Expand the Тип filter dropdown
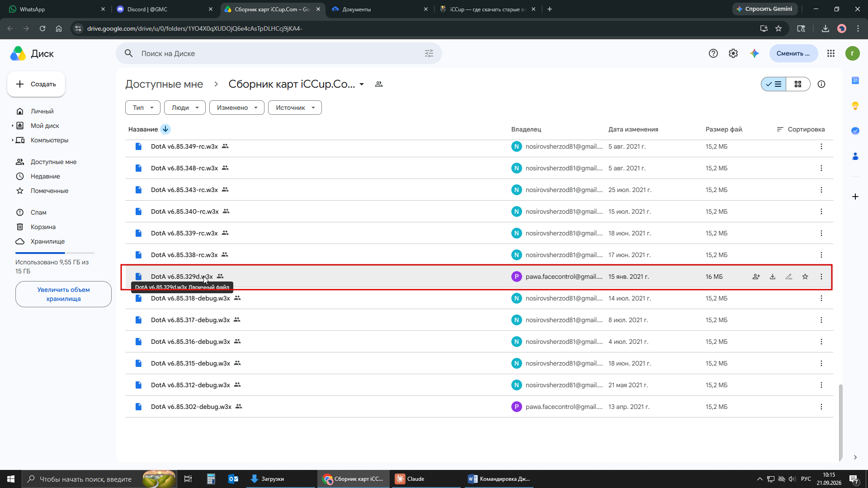 point(143,108)
